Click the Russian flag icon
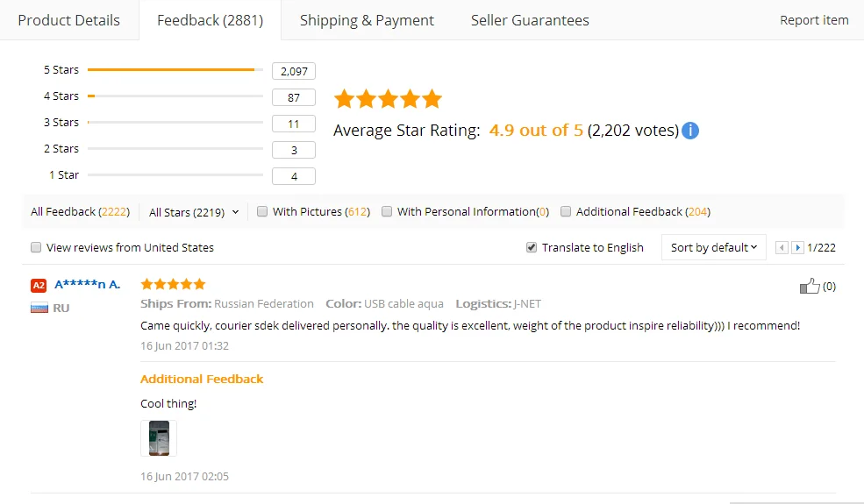 point(39,308)
